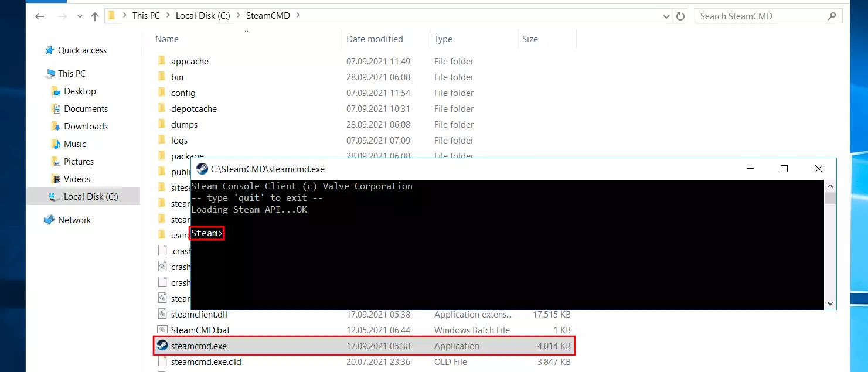Click the steamclient.dll file icon
868x372 pixels.
(162, 314)
